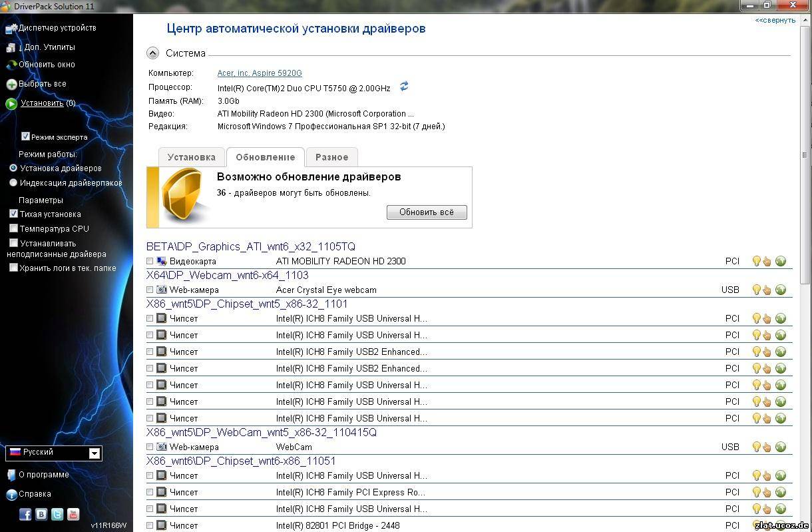Open the VK social icon
The width and height of the screenshot is (812, 532).
41,514
